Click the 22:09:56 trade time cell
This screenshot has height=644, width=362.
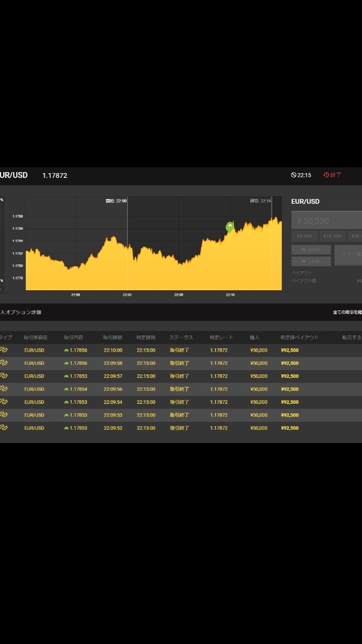click(113, 389)
